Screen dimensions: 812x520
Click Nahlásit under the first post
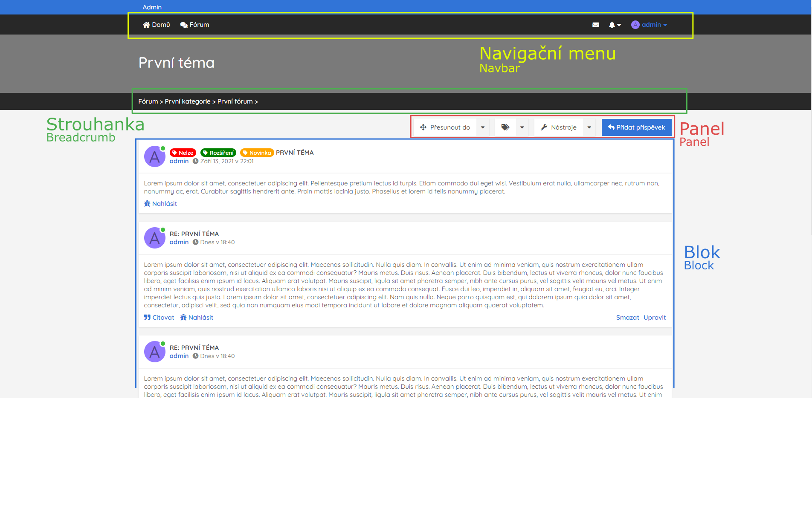[160, 204]
